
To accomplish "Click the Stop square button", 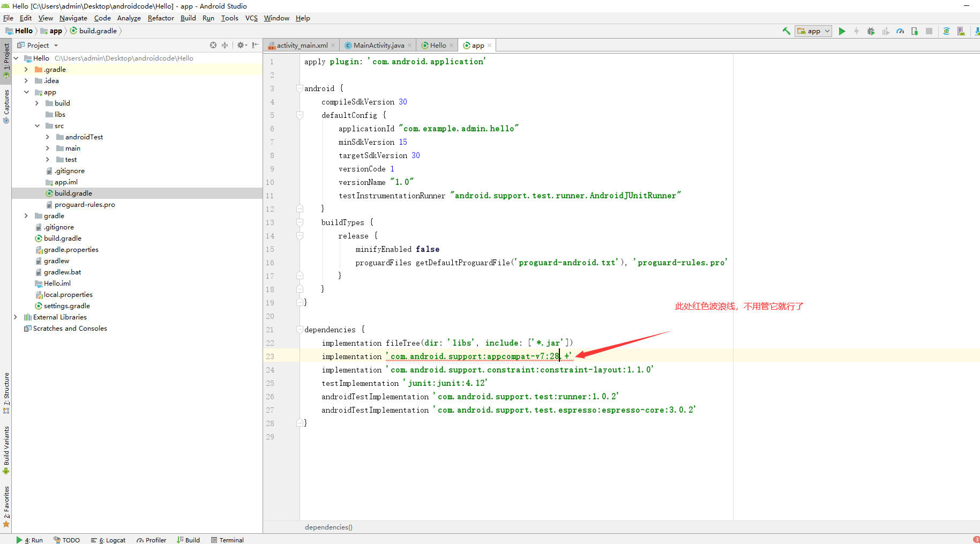I will 929,31.
